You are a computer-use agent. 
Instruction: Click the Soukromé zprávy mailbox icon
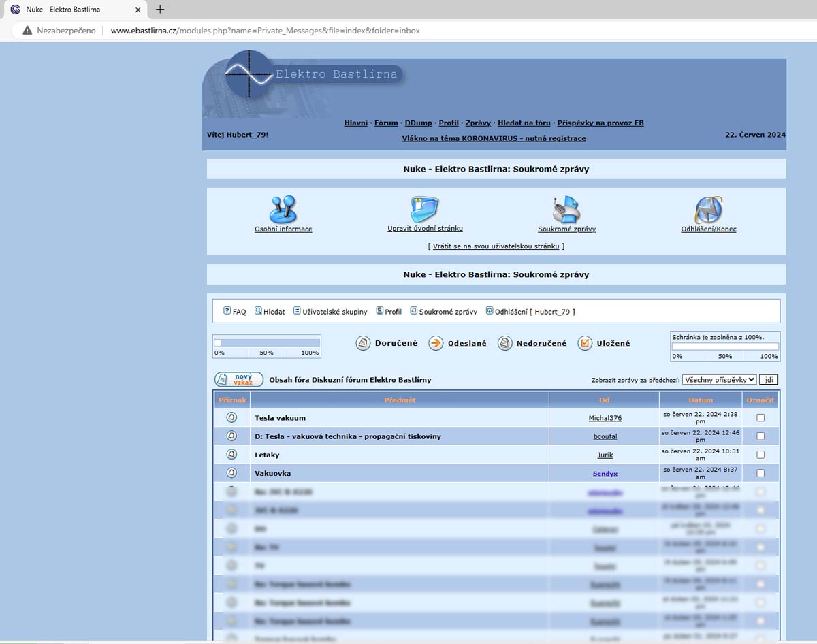[566, 210]
